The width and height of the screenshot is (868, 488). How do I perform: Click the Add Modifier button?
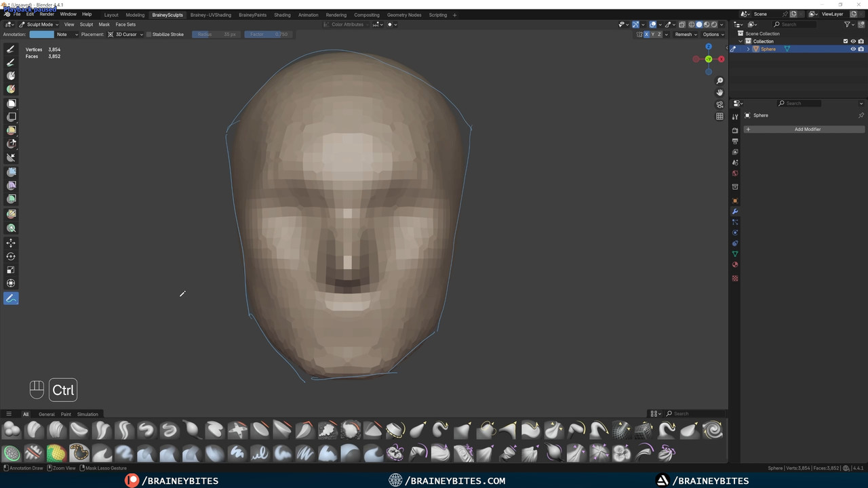pyautogui.click(x=807, y=129)
